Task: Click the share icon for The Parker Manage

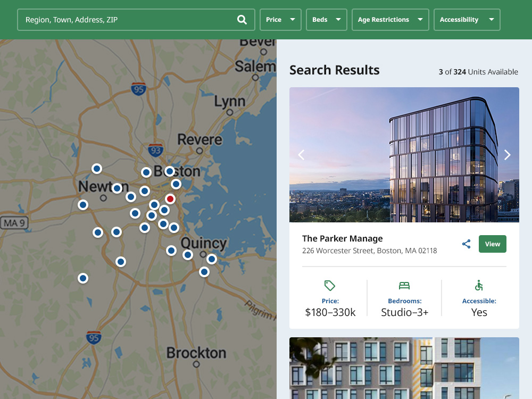Action: click(x=467, y=244)
